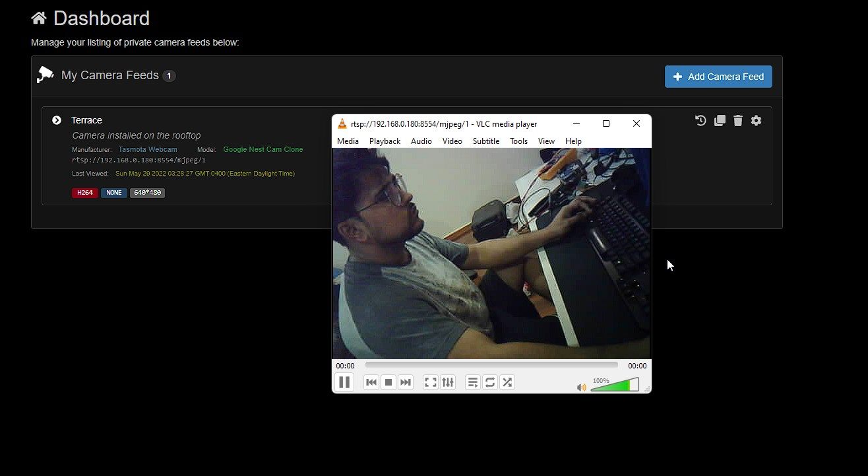The width and height of the screenshot is (868, 476).
Task: Toggle VLC fullscreen video mode
Action: pos(430,382)
